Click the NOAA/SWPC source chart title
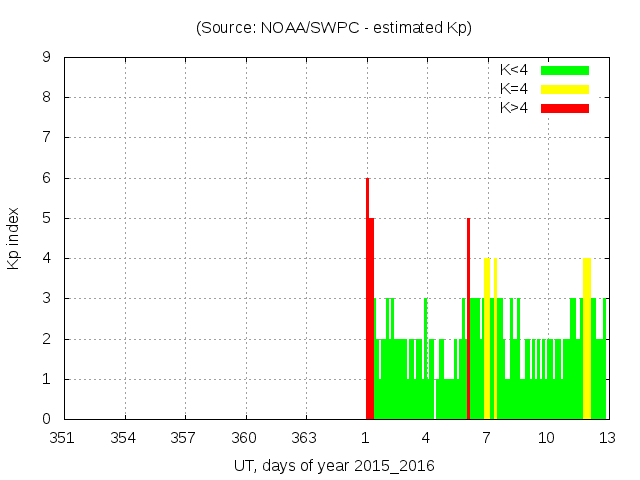The image size is (640, 480). (x=334, y=27)
